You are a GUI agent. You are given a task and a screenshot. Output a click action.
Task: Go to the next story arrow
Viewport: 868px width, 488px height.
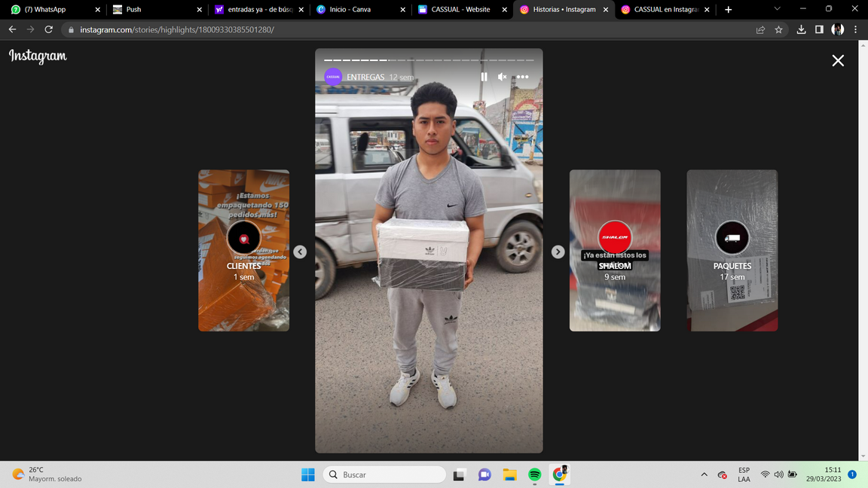coord(558,252)
